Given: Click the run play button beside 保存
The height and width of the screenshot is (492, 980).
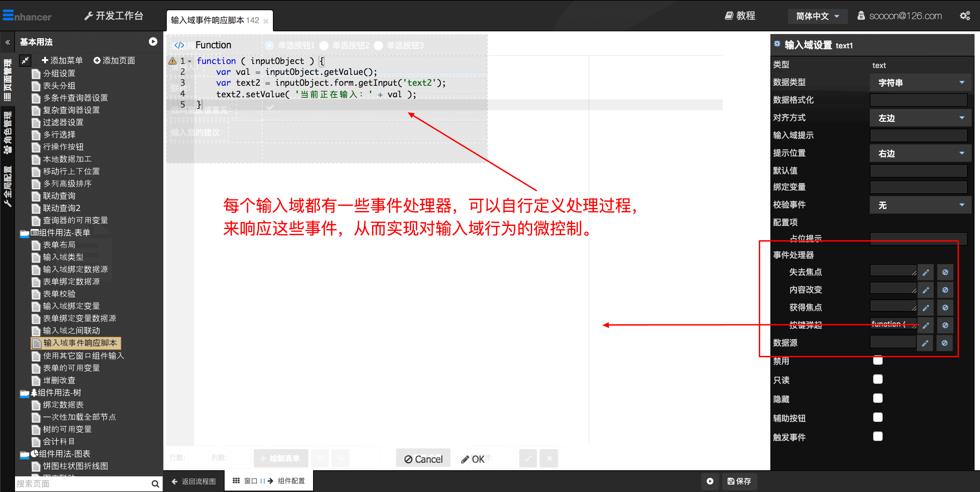Looking at the screenshot, I should (x=710, y=481).
